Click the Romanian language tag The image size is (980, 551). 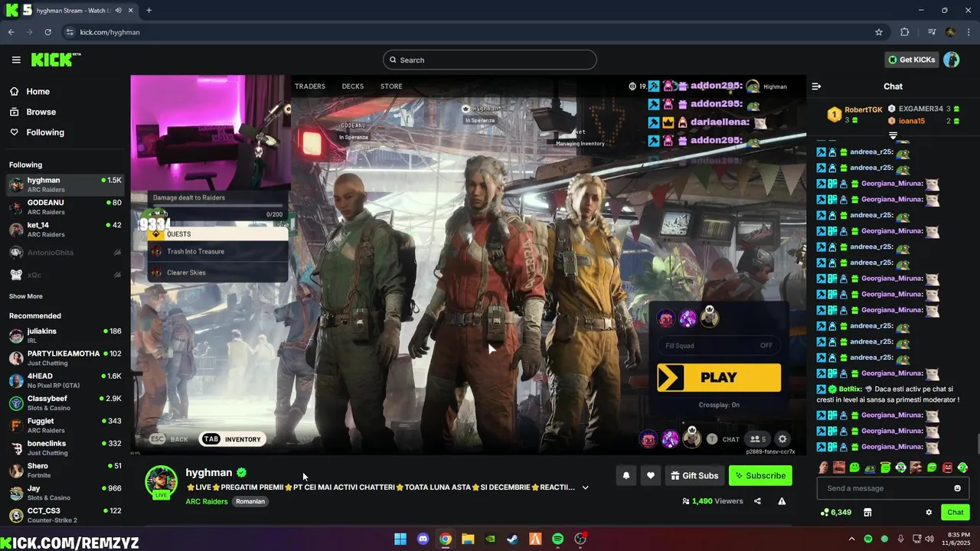(250, 501)
